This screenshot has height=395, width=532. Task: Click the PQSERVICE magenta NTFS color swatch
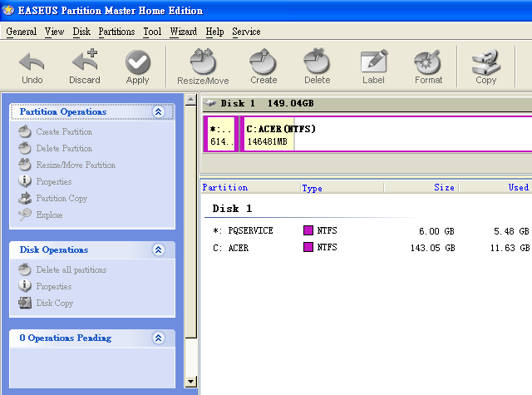coord(308,230)
